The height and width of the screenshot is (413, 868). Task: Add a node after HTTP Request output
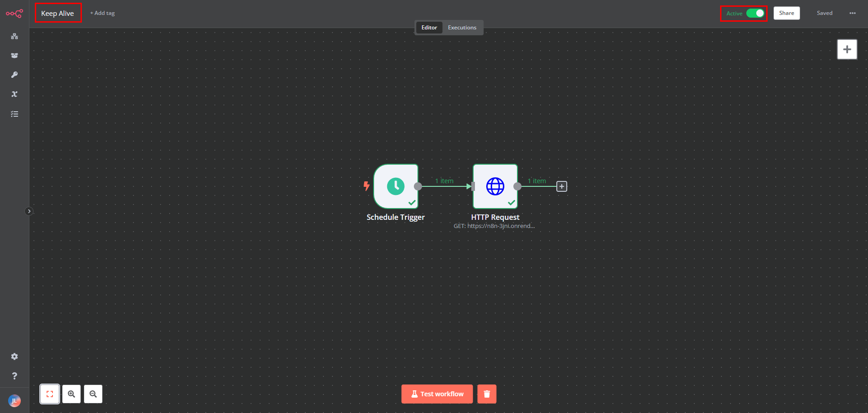562,186
